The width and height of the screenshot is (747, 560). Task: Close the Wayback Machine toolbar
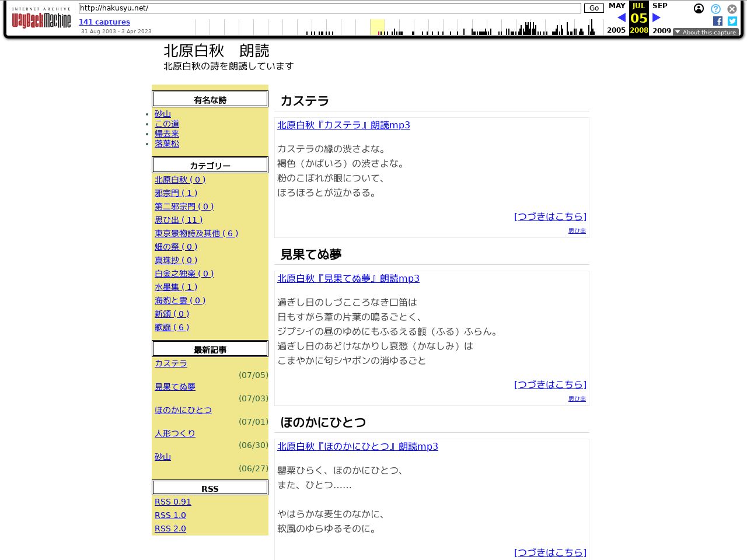click(732, 9)
